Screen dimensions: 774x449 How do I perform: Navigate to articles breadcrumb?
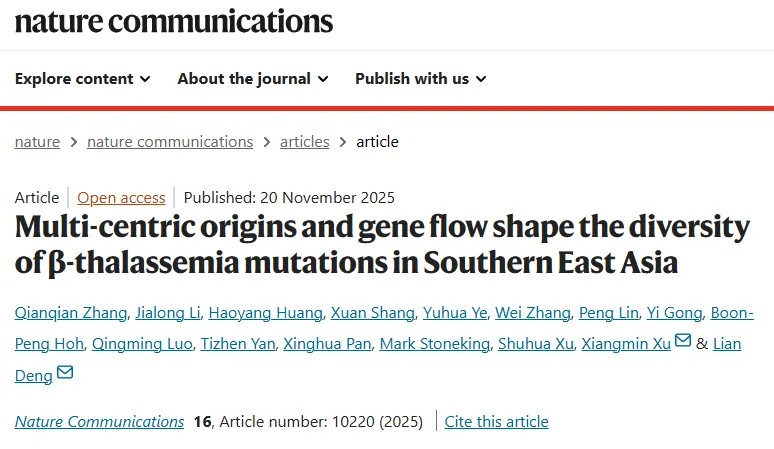click(304, 141)
